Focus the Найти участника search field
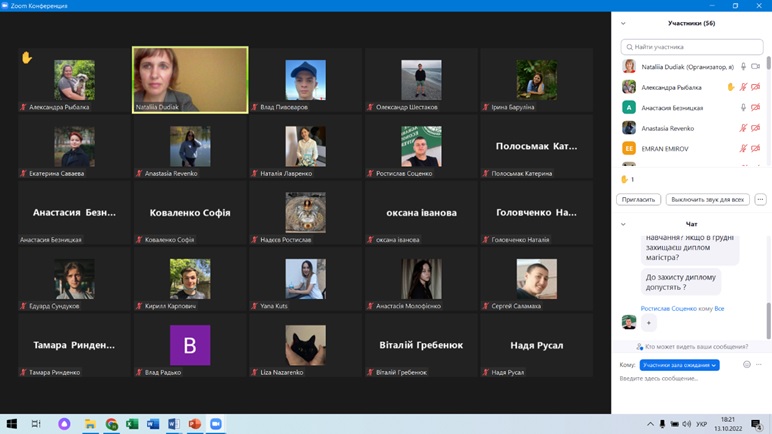This screenshot has height=434, width=772. tap(692, 47)
